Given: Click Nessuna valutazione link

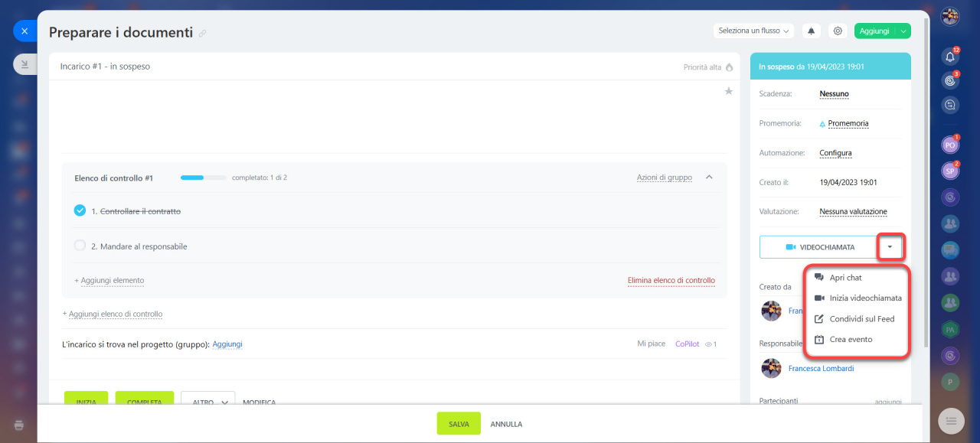Looking at the screenshot, I should 853,212.
